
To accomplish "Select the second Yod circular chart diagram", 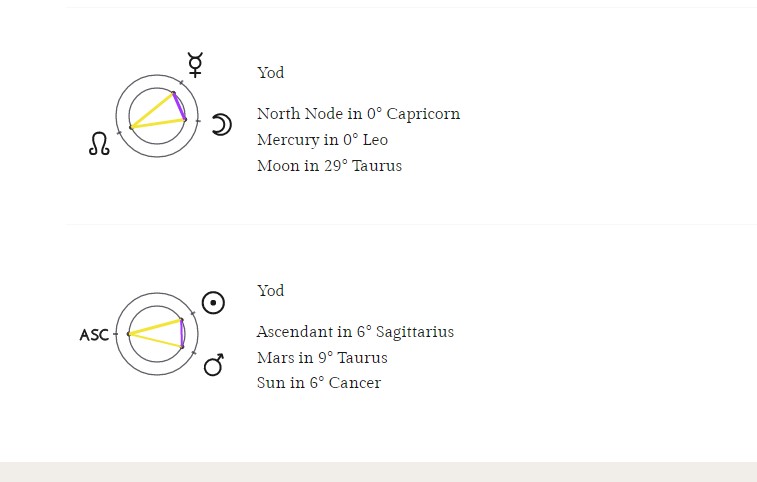I will (x=157, y=334).
